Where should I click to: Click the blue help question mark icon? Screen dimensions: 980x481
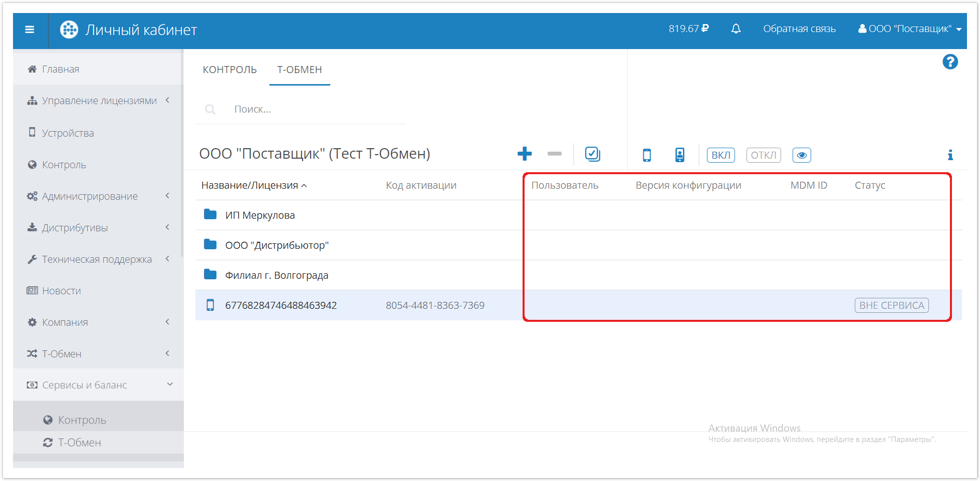point(950,62)
